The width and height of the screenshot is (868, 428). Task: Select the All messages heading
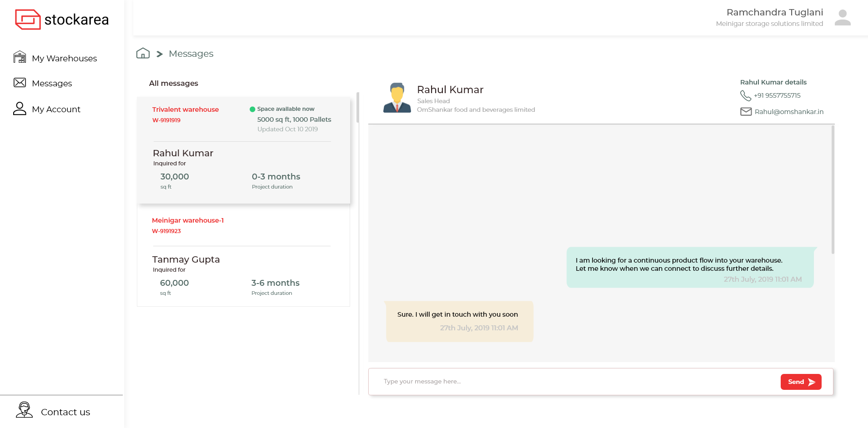coord(174,83)
